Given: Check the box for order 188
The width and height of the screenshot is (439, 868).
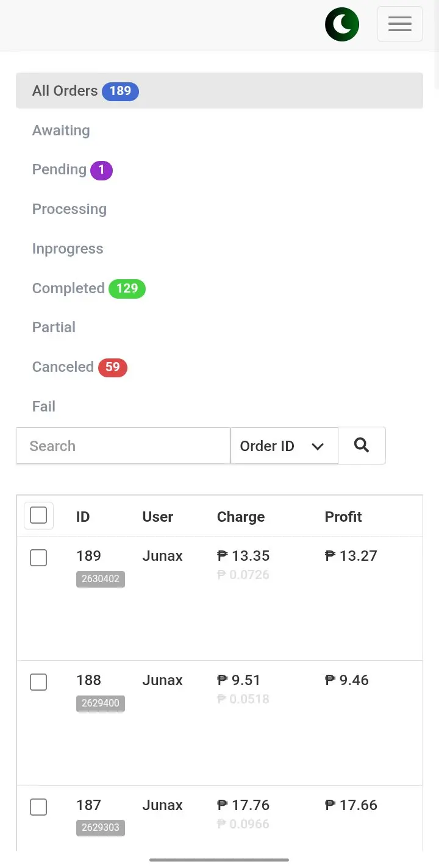Looking at the screenshot, I should (x=38, y=682).
